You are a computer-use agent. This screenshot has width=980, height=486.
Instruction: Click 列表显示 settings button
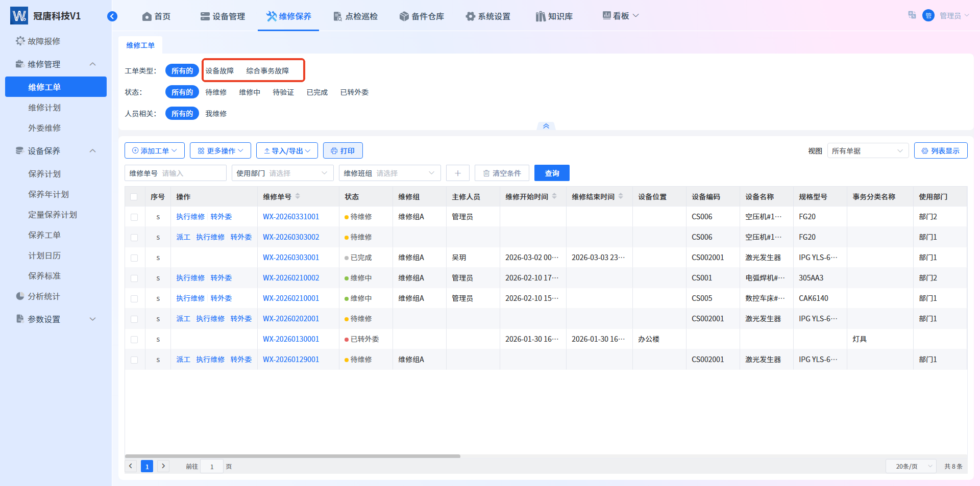click(941, 151)
